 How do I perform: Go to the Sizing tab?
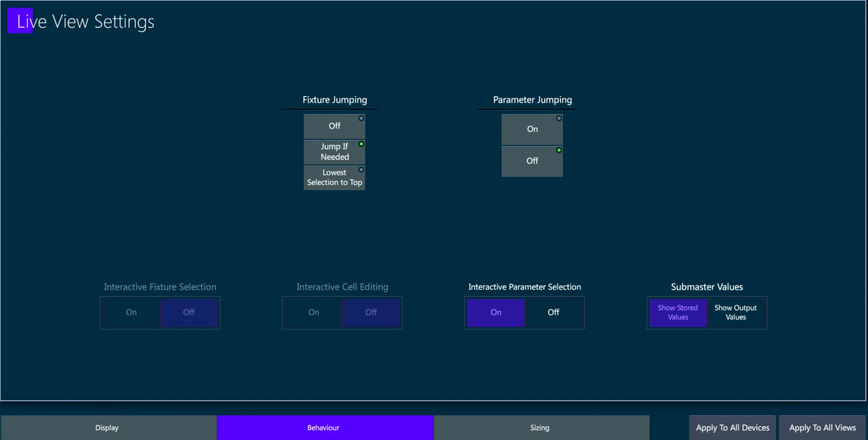541,428
